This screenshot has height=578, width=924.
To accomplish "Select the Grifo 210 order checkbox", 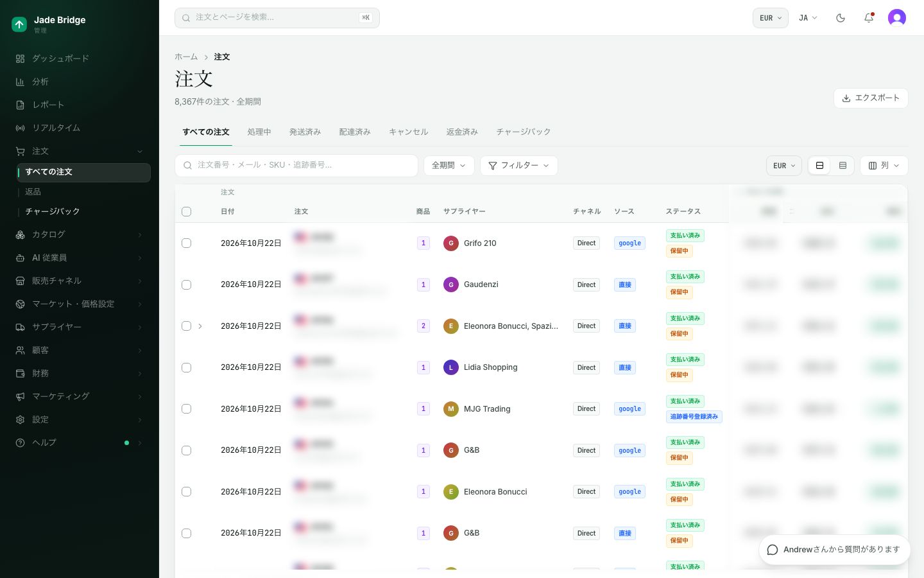I will [187, 243].
